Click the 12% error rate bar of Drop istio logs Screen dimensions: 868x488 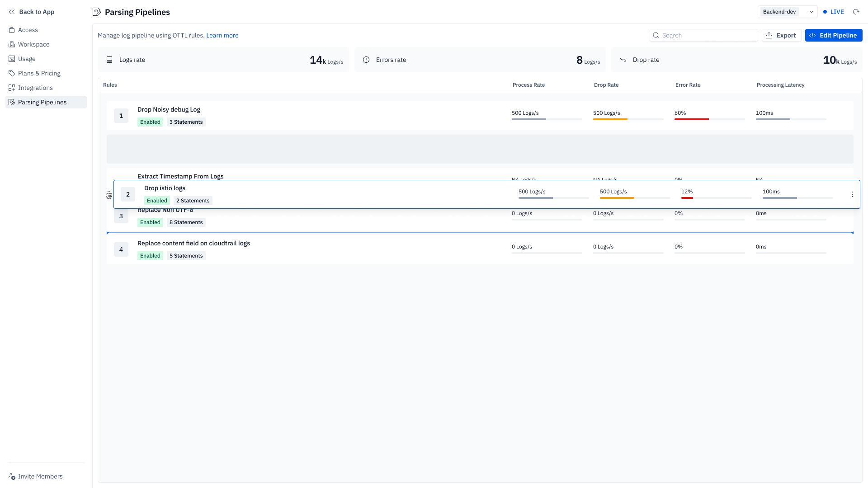point(716,198)
